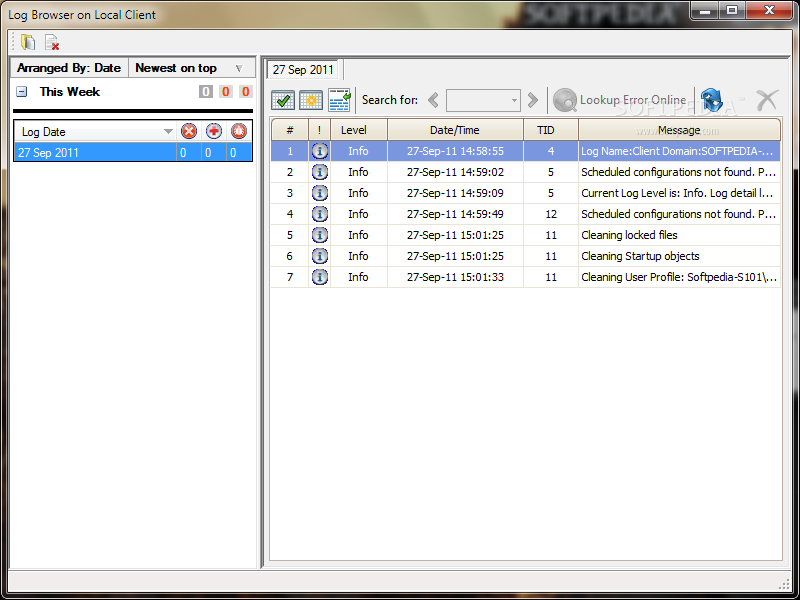
Task: Sort by the Level column header
Action: [x=359, y=130]
